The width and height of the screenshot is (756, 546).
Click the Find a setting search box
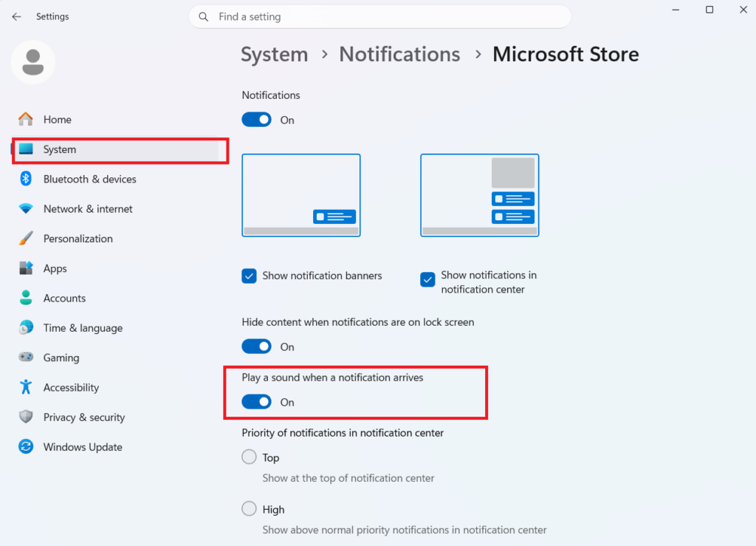point(380,17)
